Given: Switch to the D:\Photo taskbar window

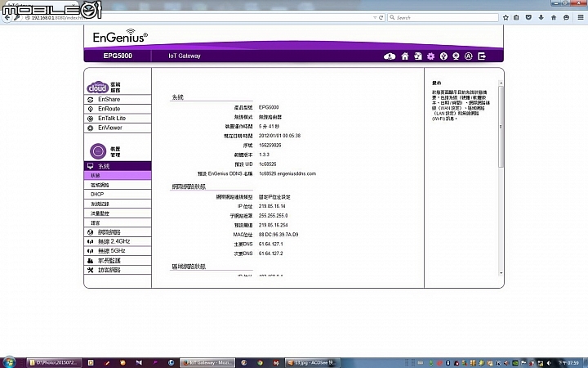Looking at the screenshot, I should [53, 363].
